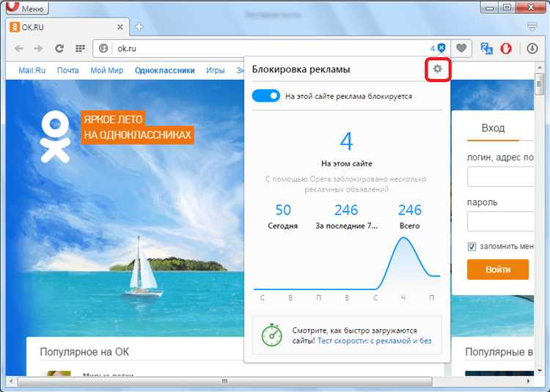Open ad blocking settings gear
Image resolution: width=550 pixels, height=392 pixels.
(x=437, y=69)
